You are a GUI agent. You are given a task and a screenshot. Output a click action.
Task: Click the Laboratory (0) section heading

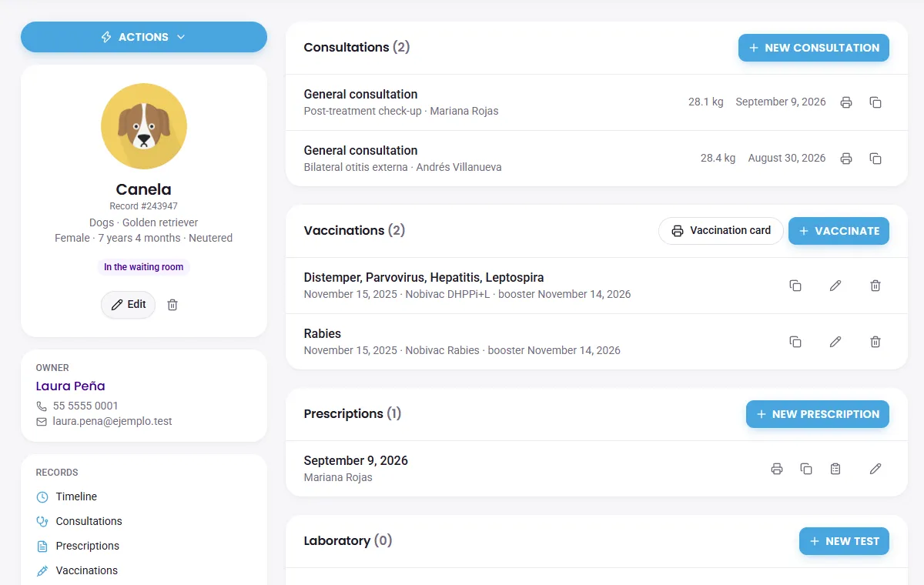tap(348, 540)
